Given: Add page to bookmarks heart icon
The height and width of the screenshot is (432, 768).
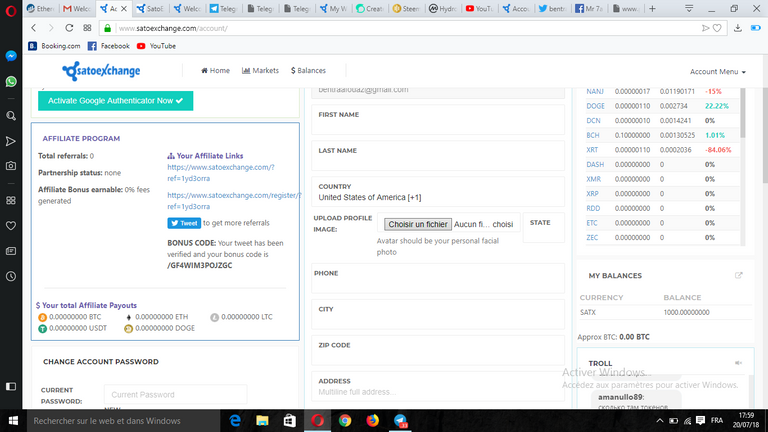Looking at the screenshot, I should pyautogui.click(x=717, y=28).
